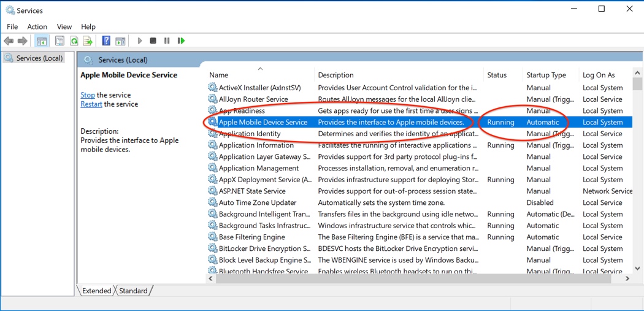This screenshot has width=644, height=311.
Task: Click AllJoyn Router Service name text
Action: click(x=253, y=99)
